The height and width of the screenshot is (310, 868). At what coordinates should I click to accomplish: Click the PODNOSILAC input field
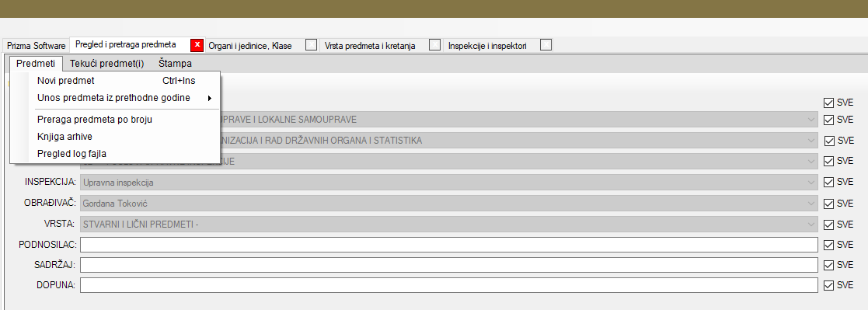(x=449, y=245)
